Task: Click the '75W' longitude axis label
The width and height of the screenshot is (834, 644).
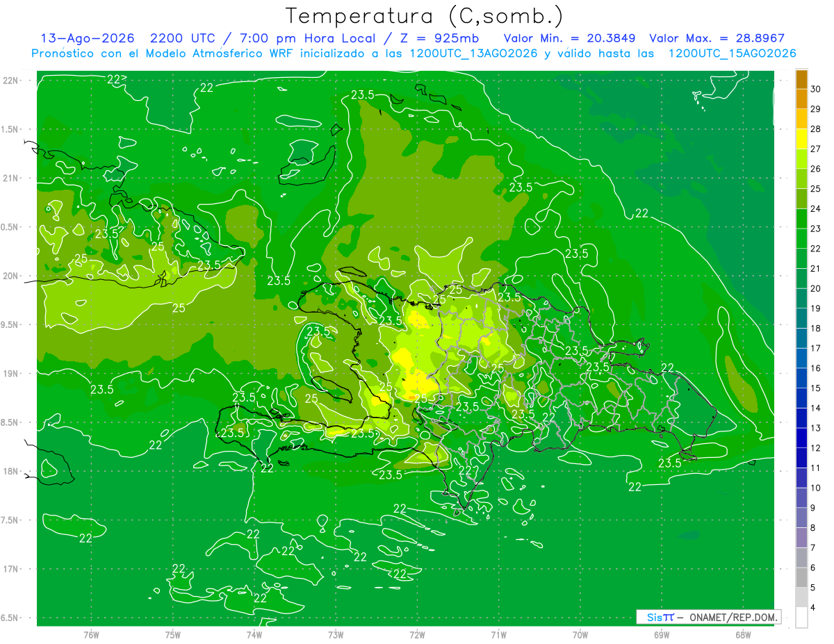Action: coord(173,635)
